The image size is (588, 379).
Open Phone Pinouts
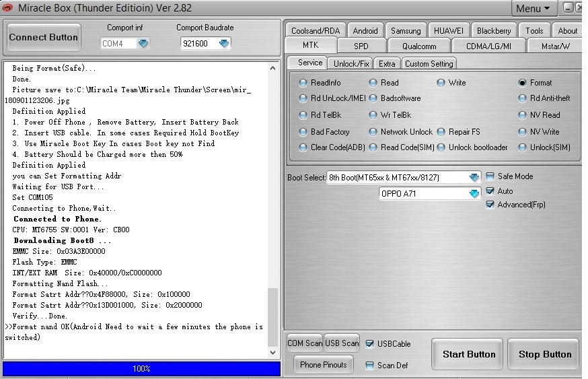tap(323, 365)
